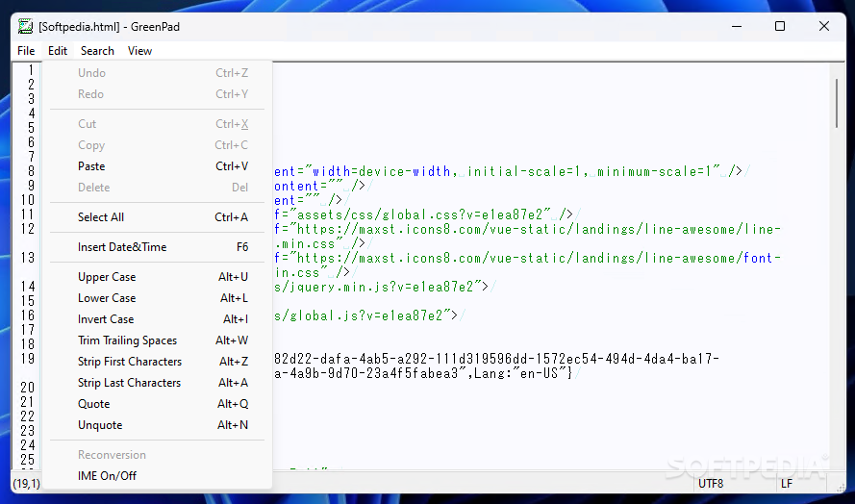855x504 pixels.
Task: Click "s/global.js?v=e1ea87e2" text
Action: click(x=359, y=315)
